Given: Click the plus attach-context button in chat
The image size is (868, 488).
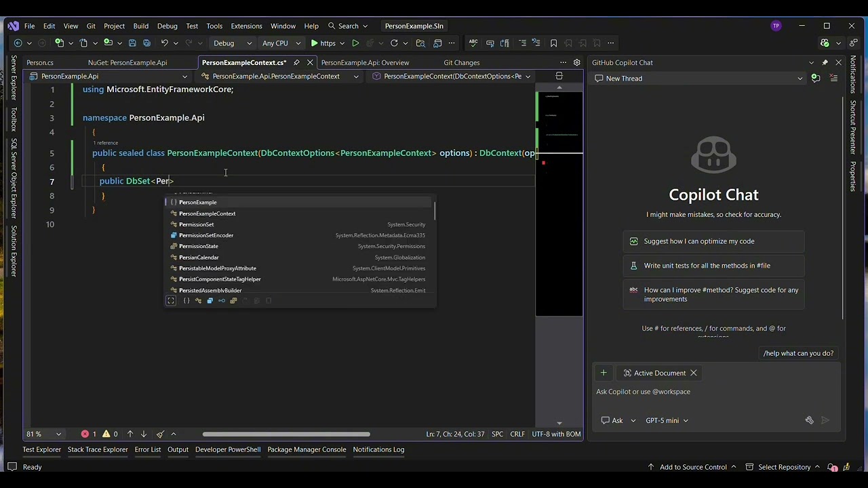Looking at the screenshot, I should pos(603,373).
